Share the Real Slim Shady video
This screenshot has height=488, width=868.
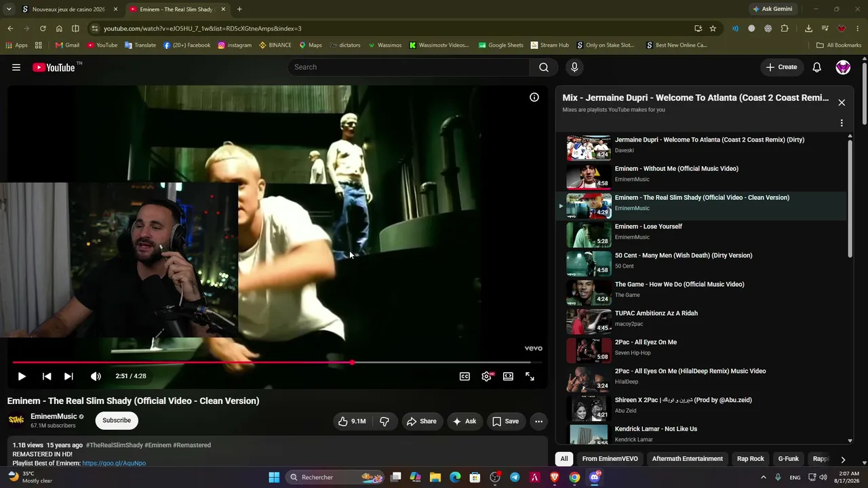(421, 421)
